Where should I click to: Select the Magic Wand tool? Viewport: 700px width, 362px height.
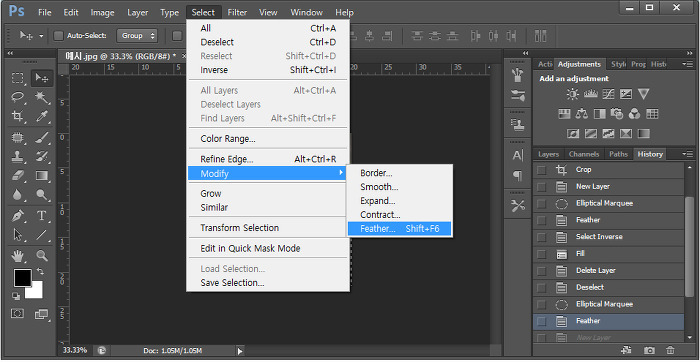pos(42,97)
